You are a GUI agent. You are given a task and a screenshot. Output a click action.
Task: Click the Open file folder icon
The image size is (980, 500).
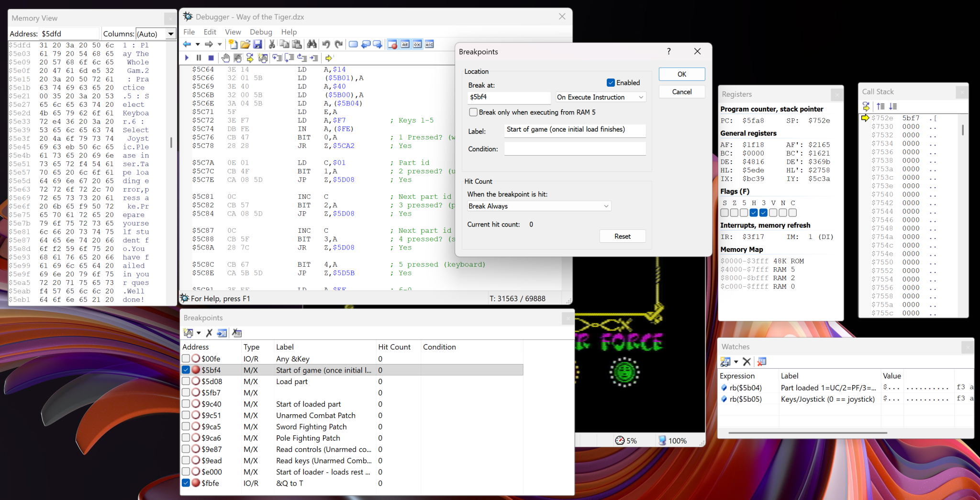(x=245, y=45)
